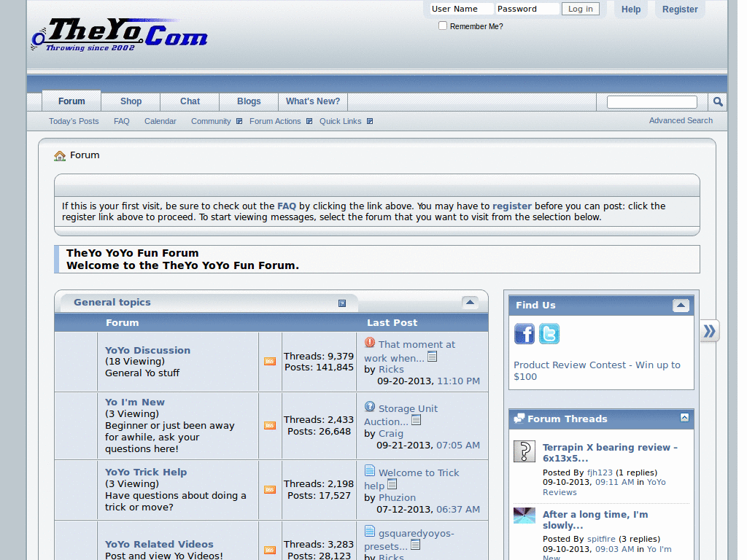Open user profile spitfire
The width and height of the screenshot is (747, 560).
[601, 539]
